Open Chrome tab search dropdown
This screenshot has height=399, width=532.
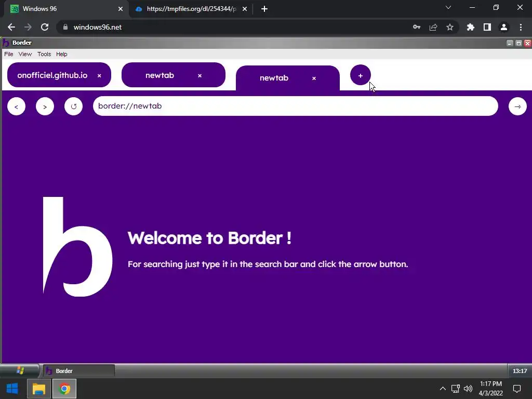point(448,7)
